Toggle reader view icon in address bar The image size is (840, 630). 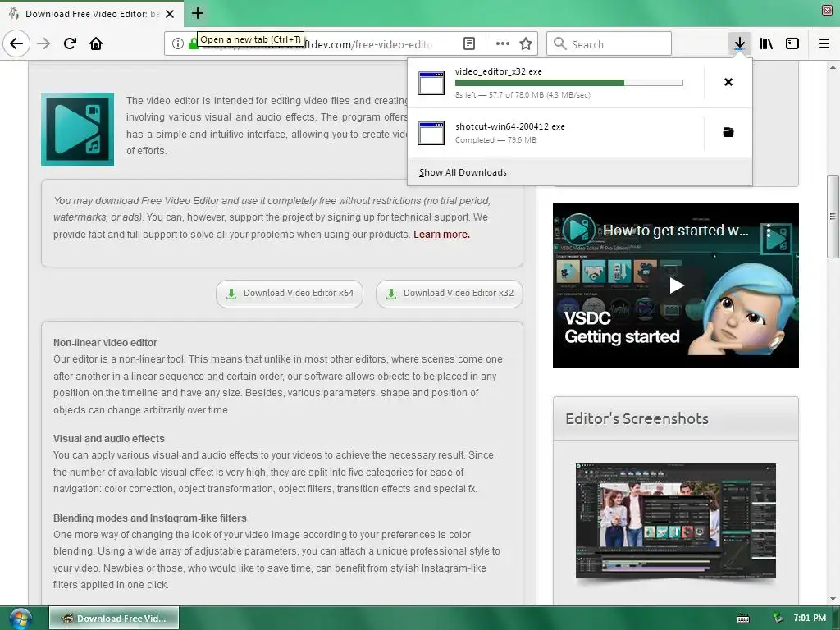(x=468, y=43)
